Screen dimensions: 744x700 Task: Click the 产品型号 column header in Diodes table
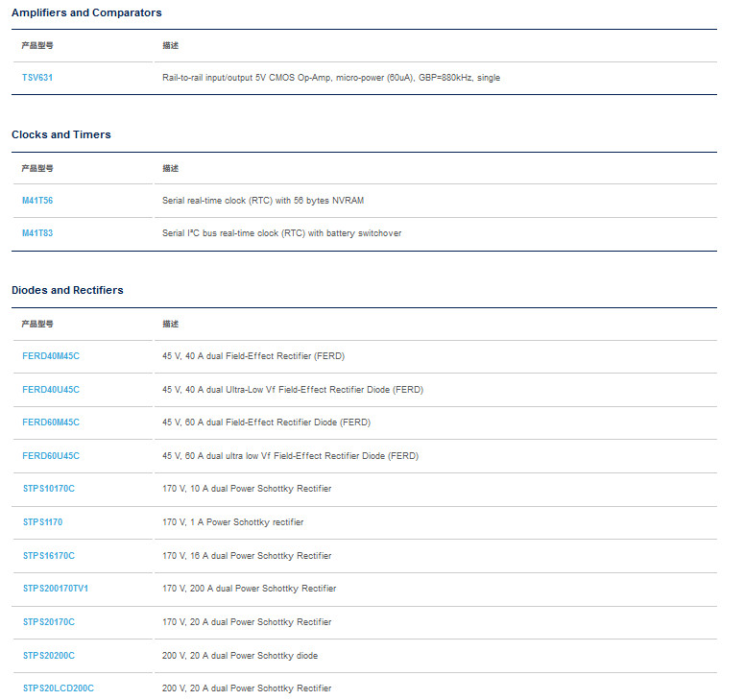(37, 325)
